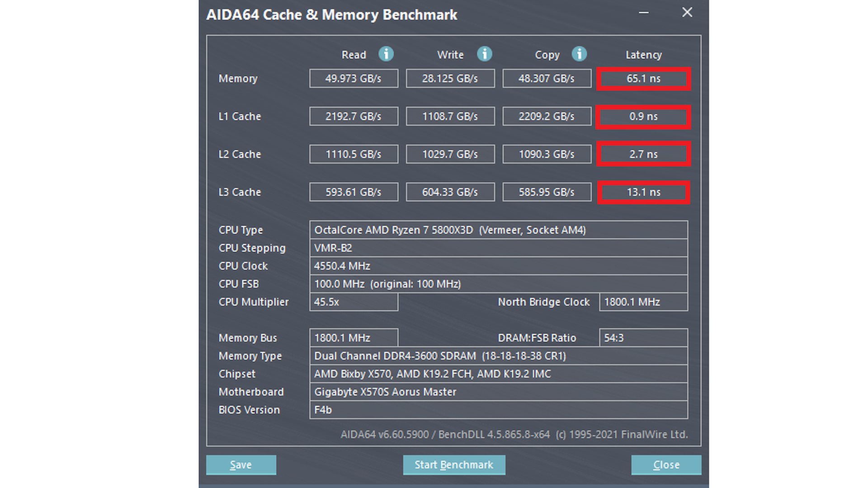Image resolution: width=868 pixels, height=488 pixels.
Task: Click the L3 Cache latency field
Action: tap(643, 192)
